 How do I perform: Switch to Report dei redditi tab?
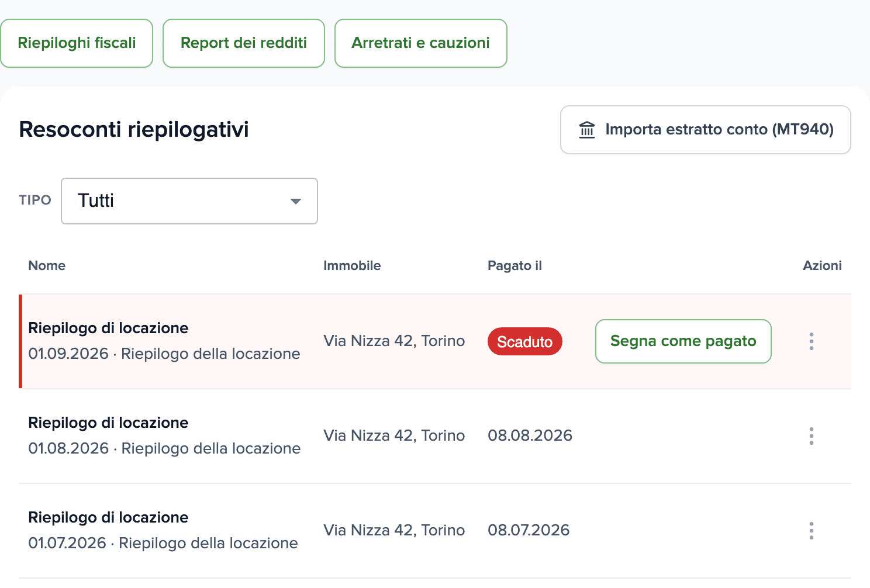coord(244,43)
